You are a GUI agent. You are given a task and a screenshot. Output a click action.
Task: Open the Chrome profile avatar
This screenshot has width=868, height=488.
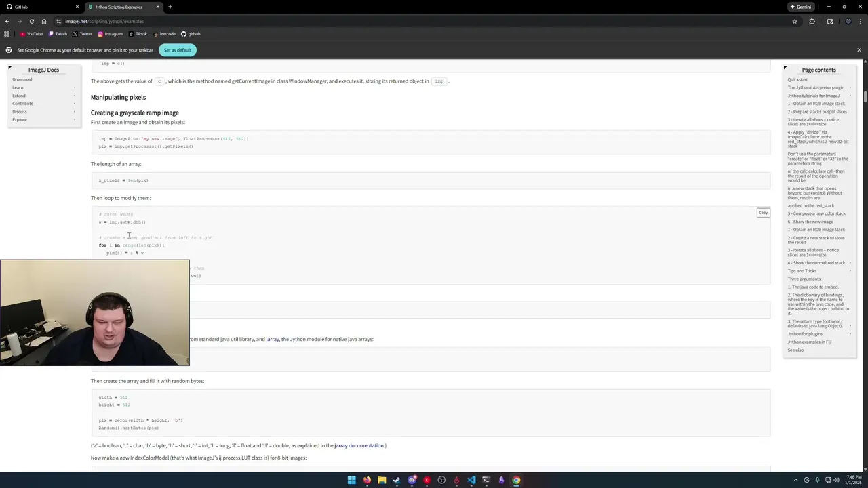[x=848, y=21]
